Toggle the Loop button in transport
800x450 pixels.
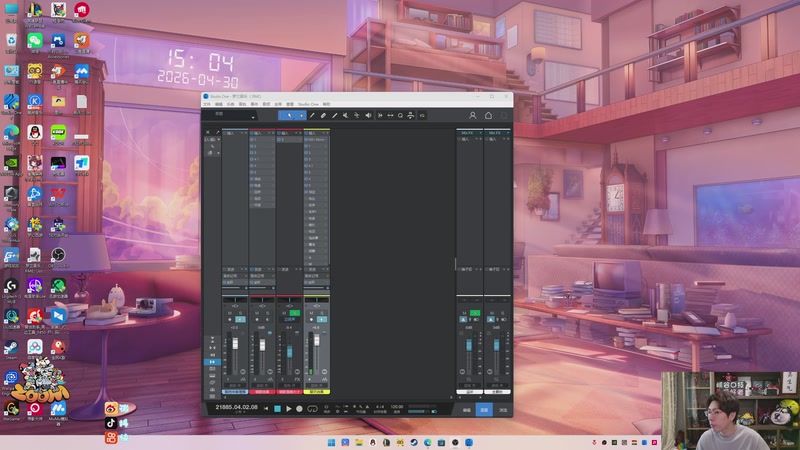[x=312, y=409]
